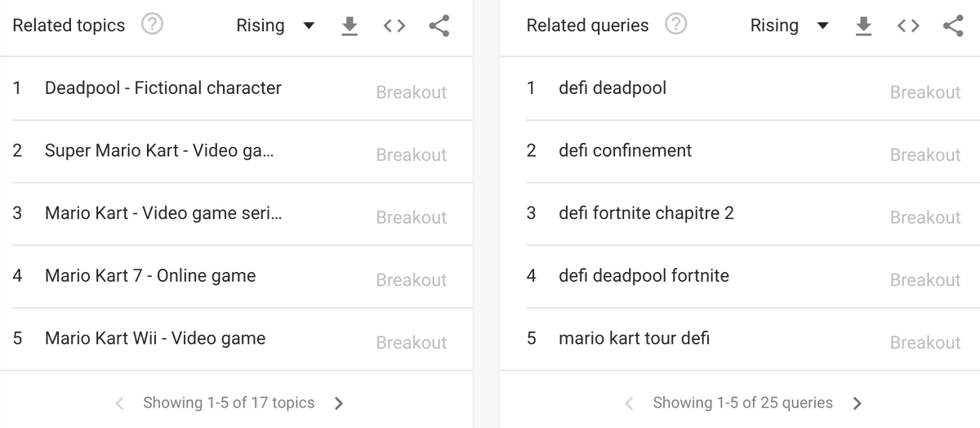The height and width of the screenshot is (428, 980).
Task: Open Deadpool - Fictional character topic
Action: pyautogui.click(x=236, y=88)
